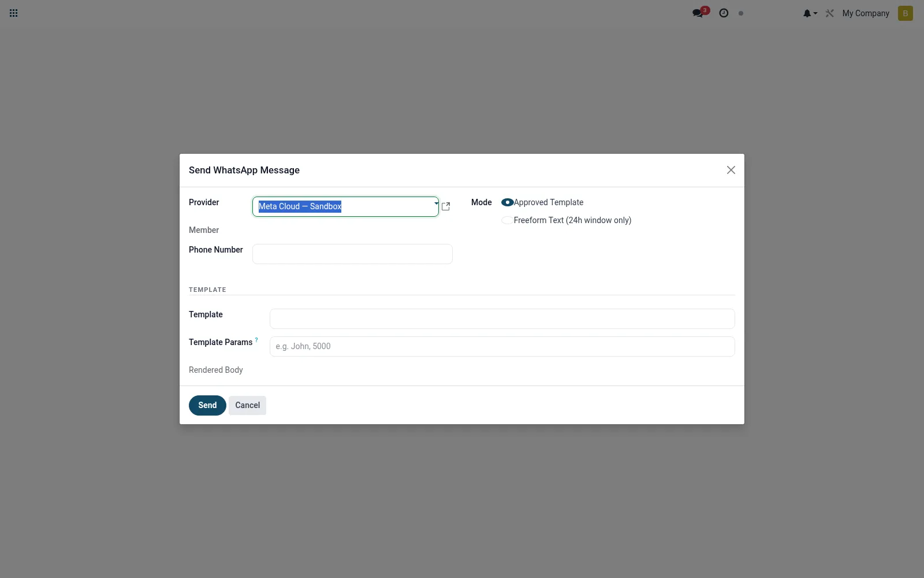This screenshot has height=578, width=924.
Task: Open the apps grid menu icon
Action: tap(14, 13)
